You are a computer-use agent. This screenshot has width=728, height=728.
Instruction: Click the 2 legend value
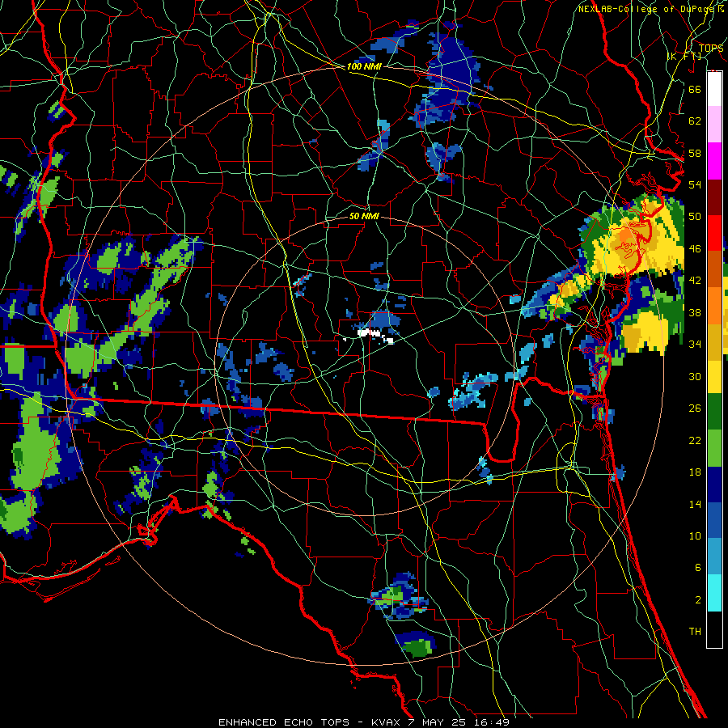click(697, 600)
